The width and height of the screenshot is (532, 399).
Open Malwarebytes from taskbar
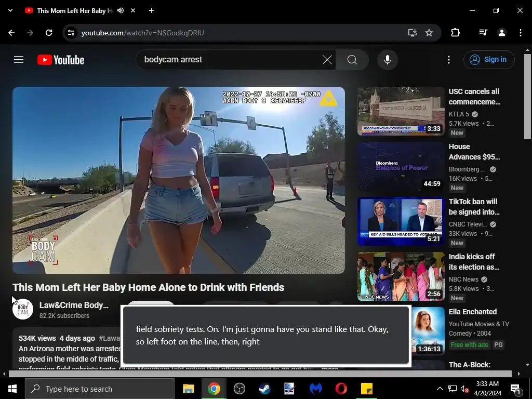coord(315,389)
